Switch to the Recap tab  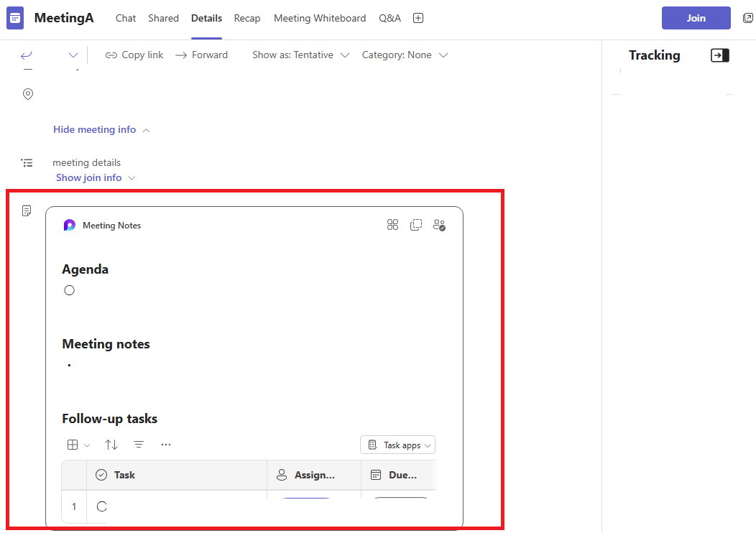(x=247, y=18)
